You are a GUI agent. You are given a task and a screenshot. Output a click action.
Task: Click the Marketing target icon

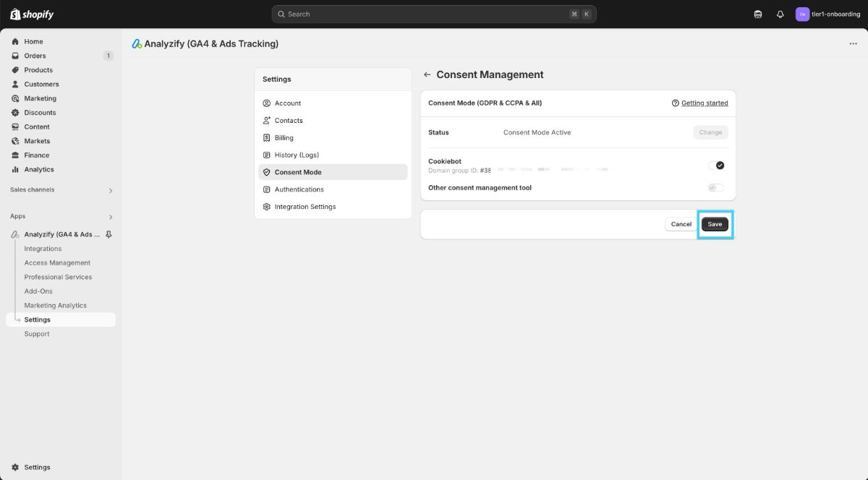(x=15, y=98)
